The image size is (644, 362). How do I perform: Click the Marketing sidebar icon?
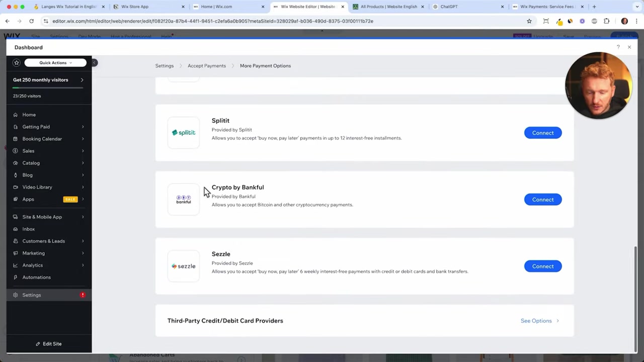15,253
